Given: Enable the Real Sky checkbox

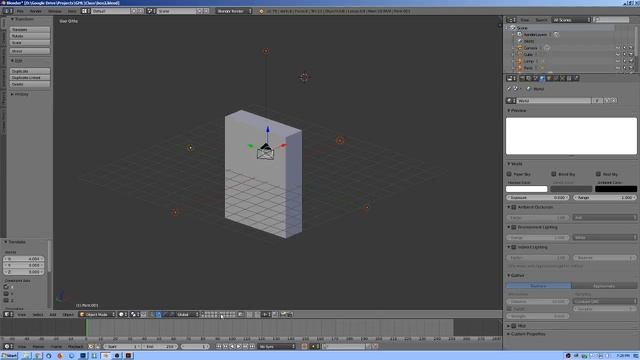Looking at the screenshot, I should click(x=598, y=174).
